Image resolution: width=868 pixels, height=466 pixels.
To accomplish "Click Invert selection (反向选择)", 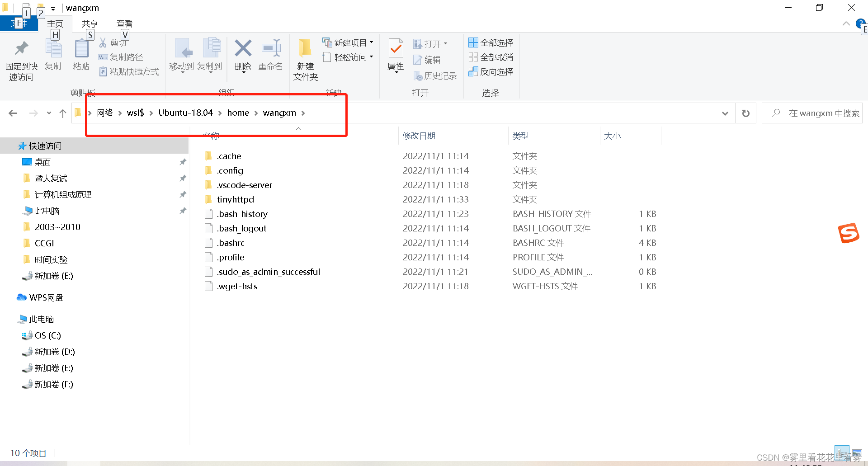I will pos(491,71).
